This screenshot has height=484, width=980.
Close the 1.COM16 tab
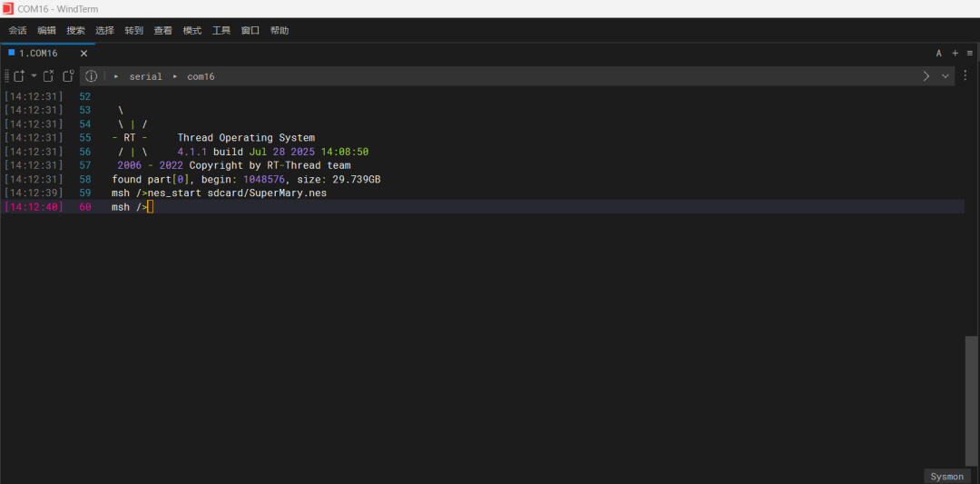(x=83, y=54)
